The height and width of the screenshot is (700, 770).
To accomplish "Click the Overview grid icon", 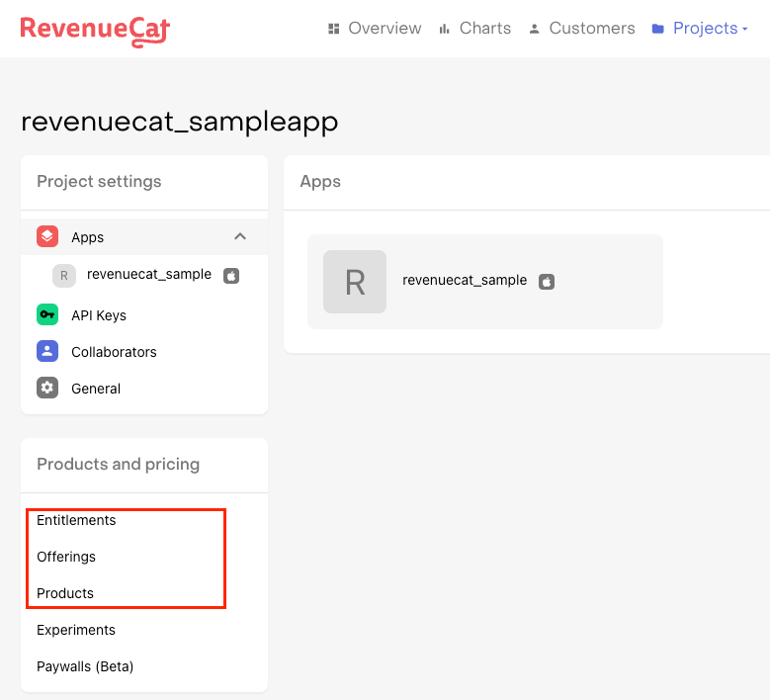I will click(334, 29).
